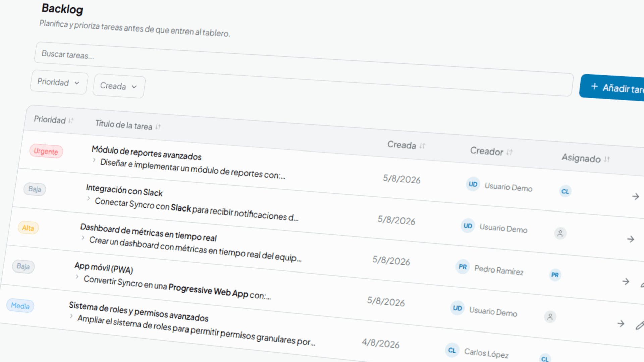Viewport: 644px width, 362px height.
Task: Open the Prioridad filter dropdown
Action: coord(59,83)
